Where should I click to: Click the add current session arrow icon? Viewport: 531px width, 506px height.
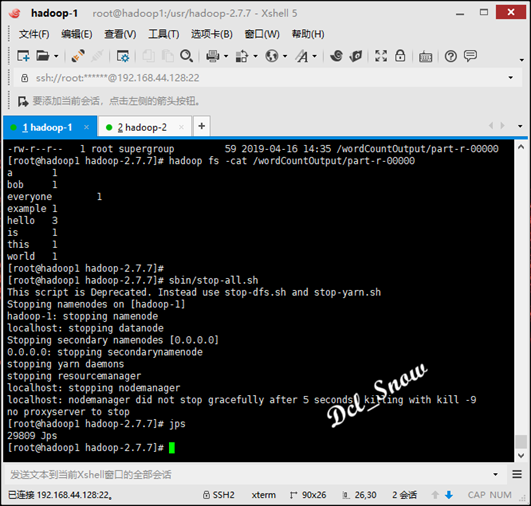[23, 101]
